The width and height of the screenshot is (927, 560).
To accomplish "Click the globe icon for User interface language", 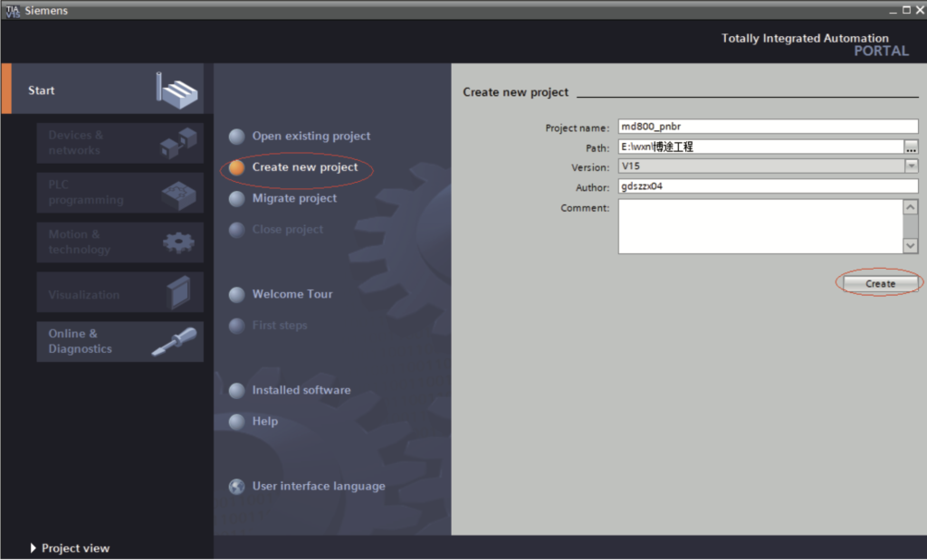I will pyautogui.click(x=237, y=487).
